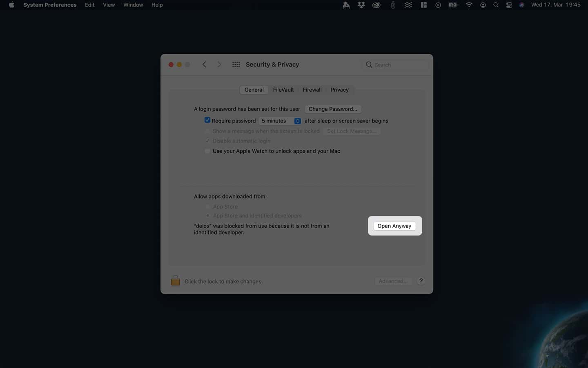Click 'A login password has been set' text
This screenshot has width=588, height=368.
coord(247,109)
